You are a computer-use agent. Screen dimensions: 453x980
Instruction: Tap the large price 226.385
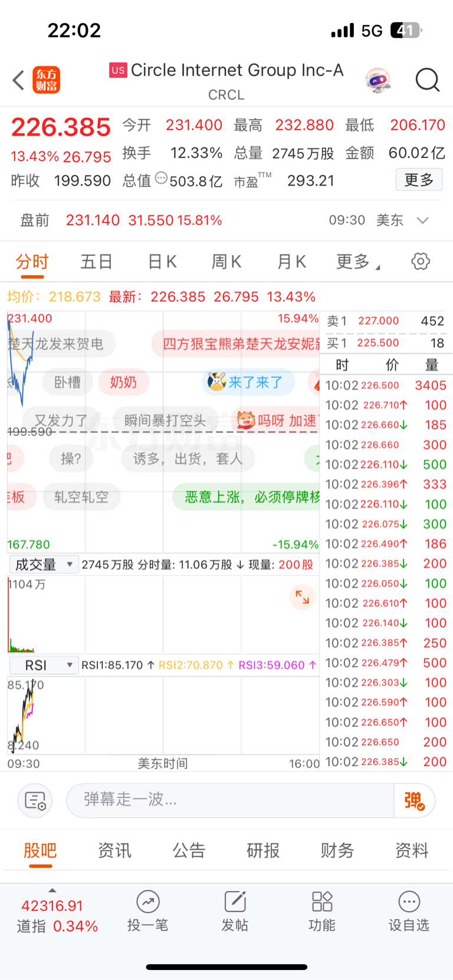pyautogui.click(x=61, y=127)
